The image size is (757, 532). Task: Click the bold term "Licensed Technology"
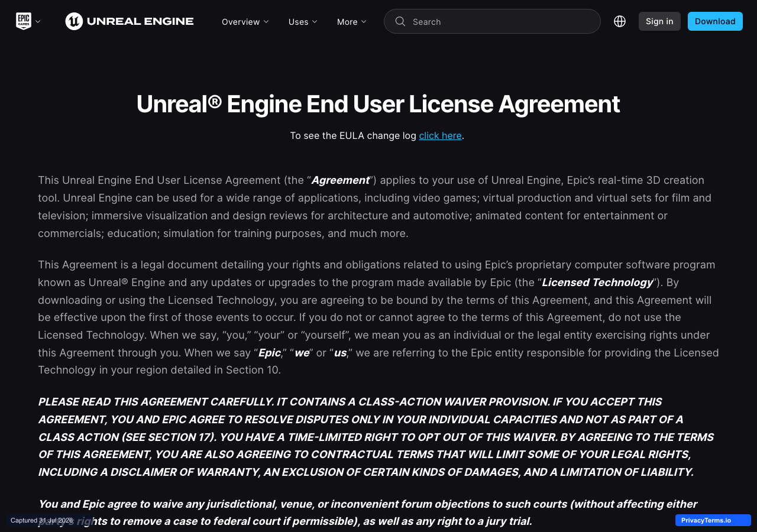(597, 282)
